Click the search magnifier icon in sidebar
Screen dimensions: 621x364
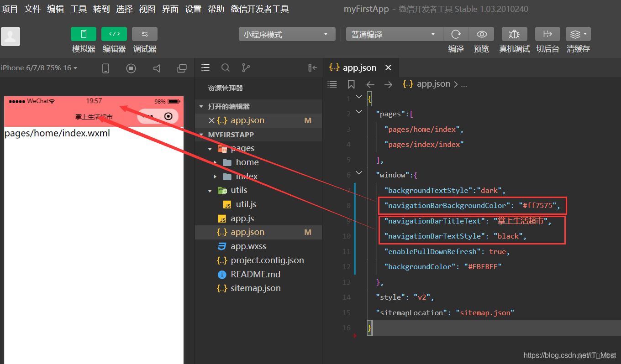pos(226,68)
